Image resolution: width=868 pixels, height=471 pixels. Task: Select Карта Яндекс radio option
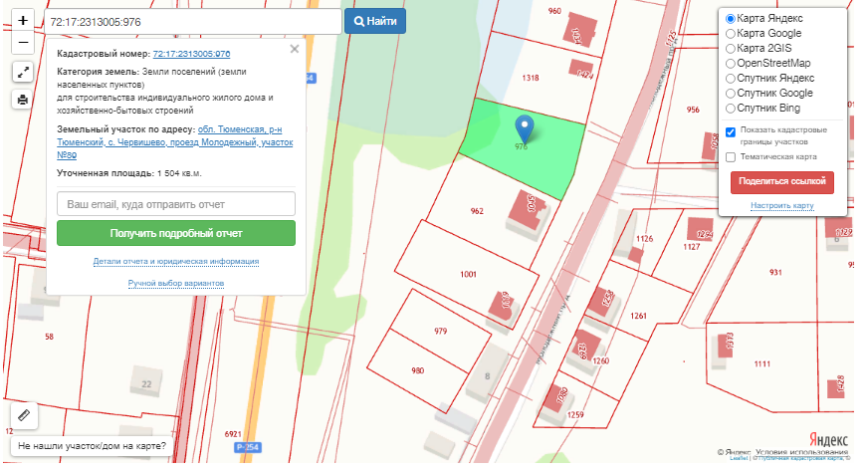pos(731,19)
